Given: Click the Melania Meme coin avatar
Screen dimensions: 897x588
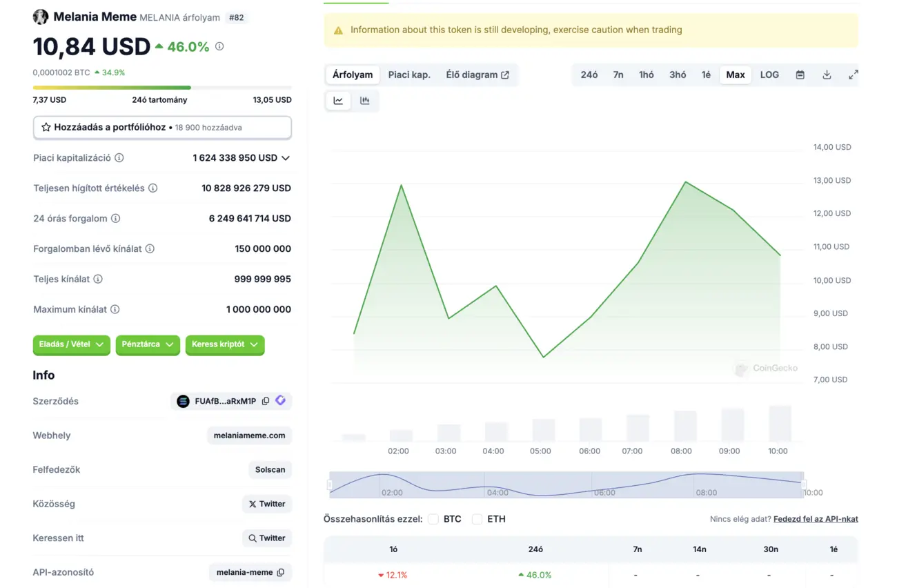Looking at the screenshot, I should (x=41, y=17).
